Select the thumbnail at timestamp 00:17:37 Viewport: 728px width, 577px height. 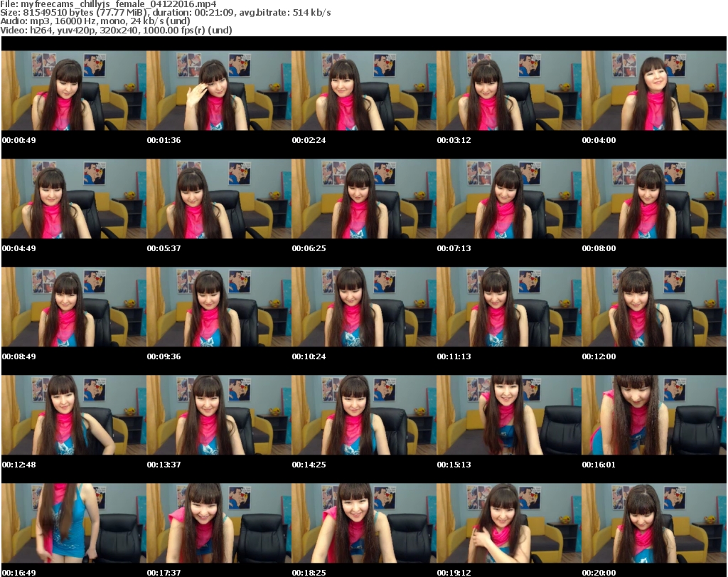coord(219,524)
